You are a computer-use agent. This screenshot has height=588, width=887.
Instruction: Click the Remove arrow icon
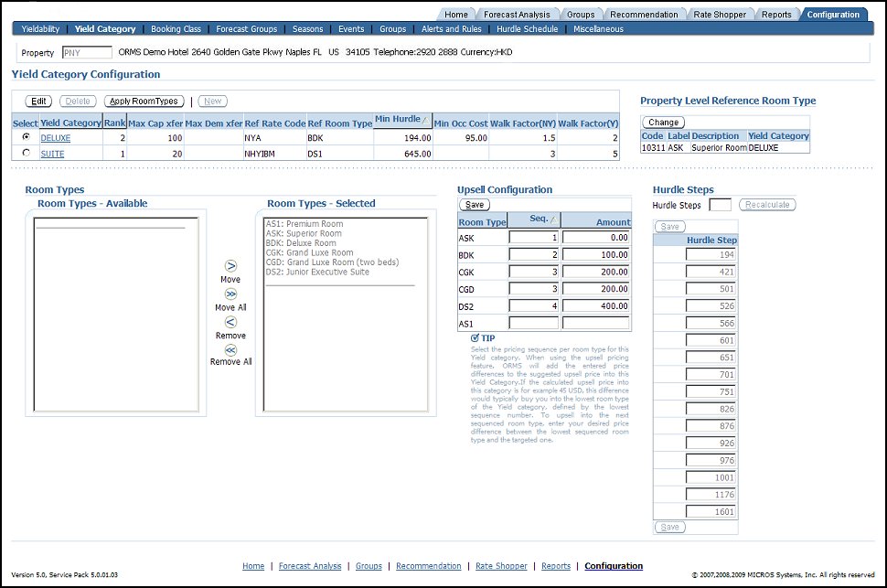230,322
